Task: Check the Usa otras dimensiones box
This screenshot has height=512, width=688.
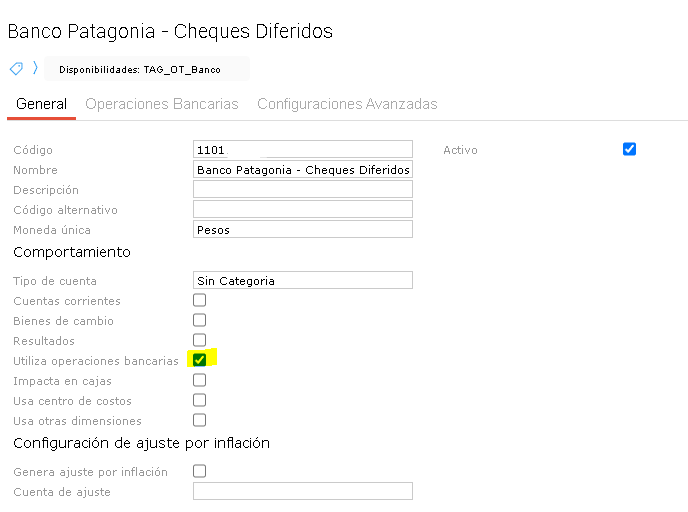Action: coord(200,420)
